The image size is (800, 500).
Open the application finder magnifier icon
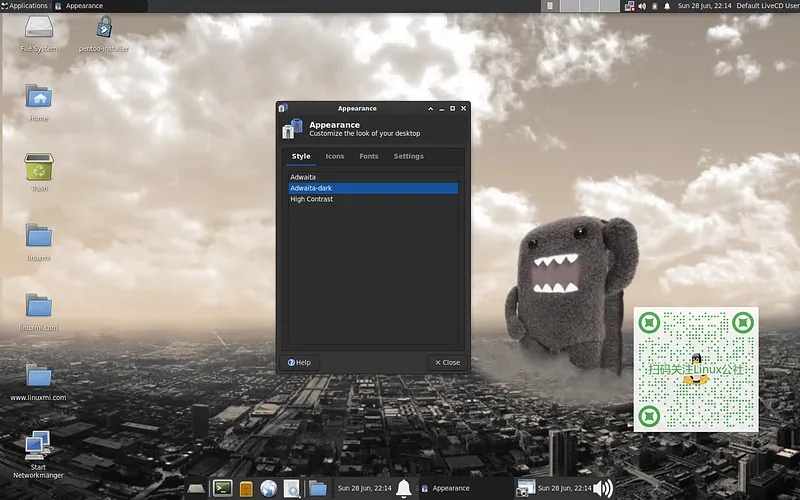[x=292, y=489]
